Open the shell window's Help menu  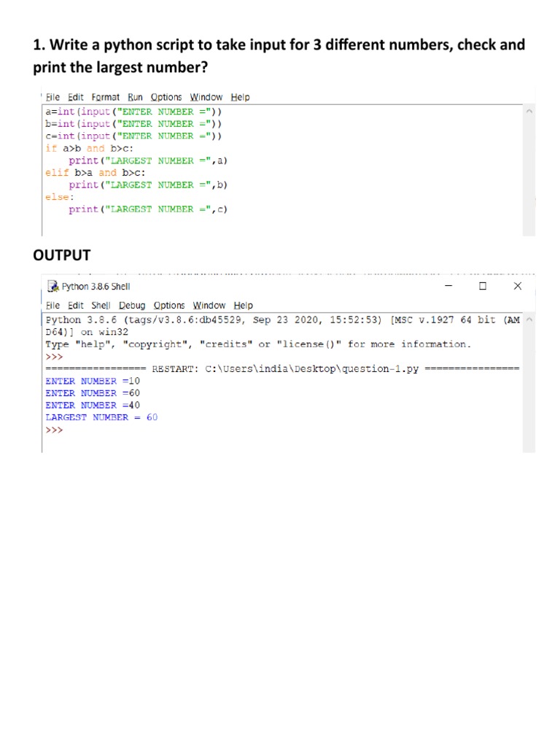(244, 306)
